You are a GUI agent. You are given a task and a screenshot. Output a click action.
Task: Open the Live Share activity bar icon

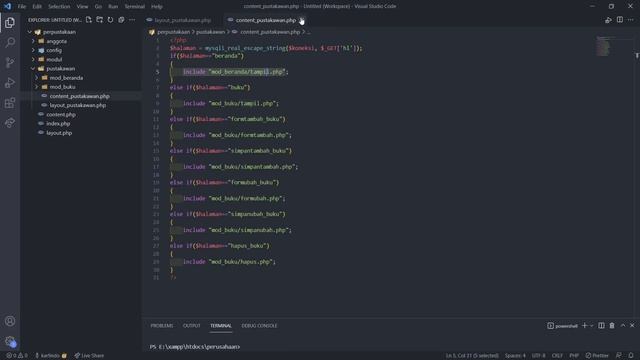tap(10, 122)
